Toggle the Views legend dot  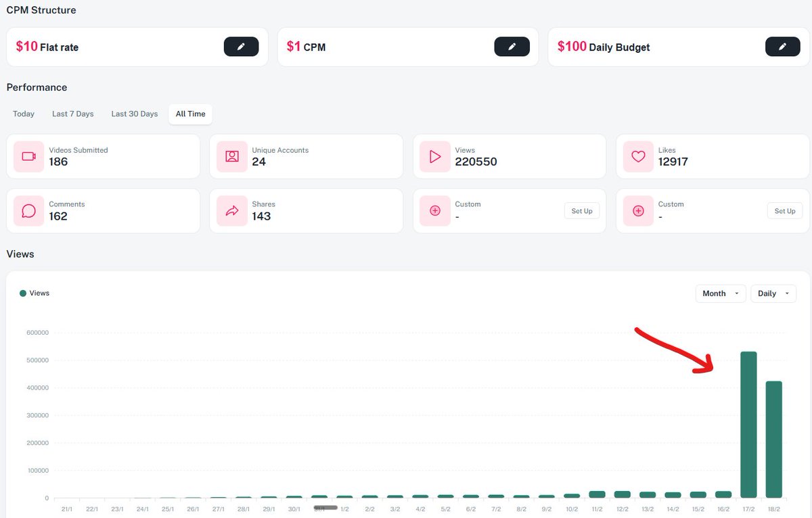coord(23,293)
